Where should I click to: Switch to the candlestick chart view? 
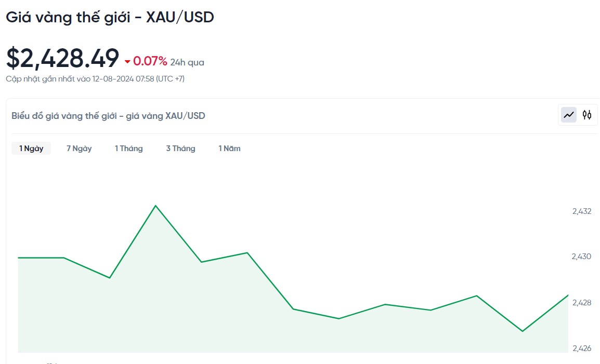pos(587,115)
